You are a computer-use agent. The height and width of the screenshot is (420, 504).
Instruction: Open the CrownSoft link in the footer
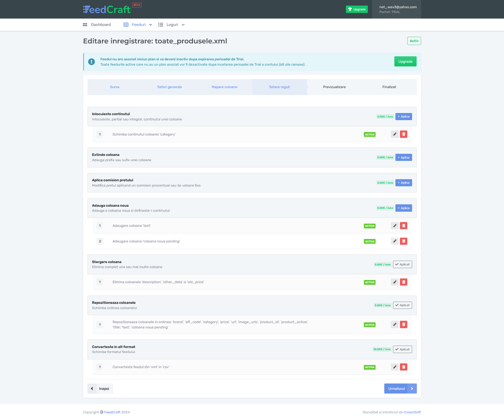point(412,412)
